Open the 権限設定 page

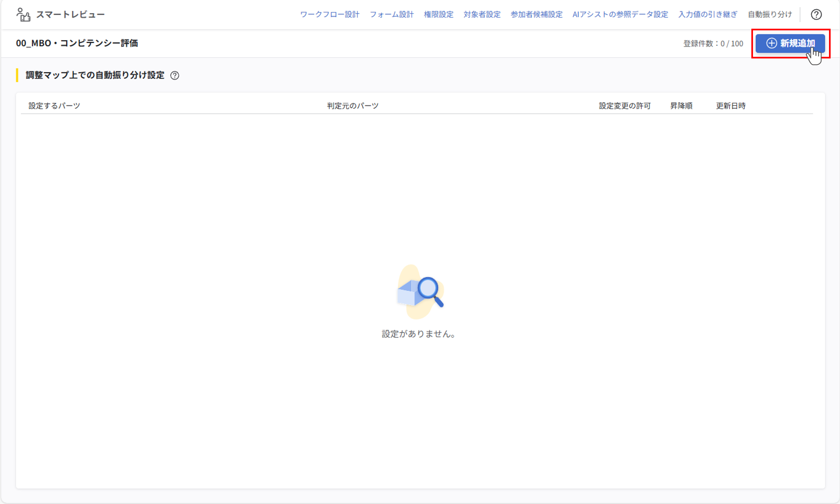439,14
